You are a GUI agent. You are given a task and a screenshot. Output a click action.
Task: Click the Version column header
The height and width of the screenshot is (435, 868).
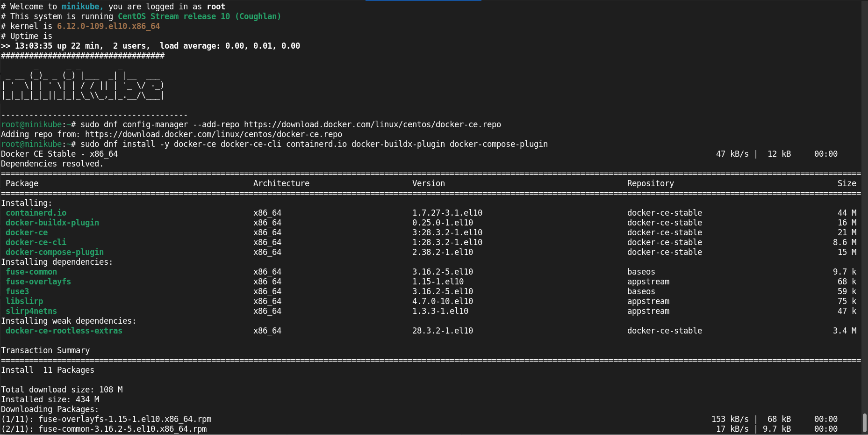click(x=429, y=183)
